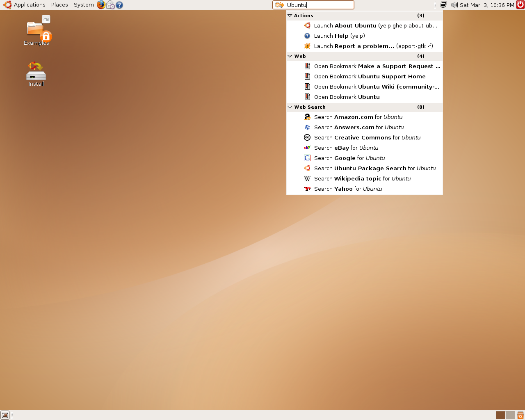Click the Report a problem burst icon

click(307, 46)
